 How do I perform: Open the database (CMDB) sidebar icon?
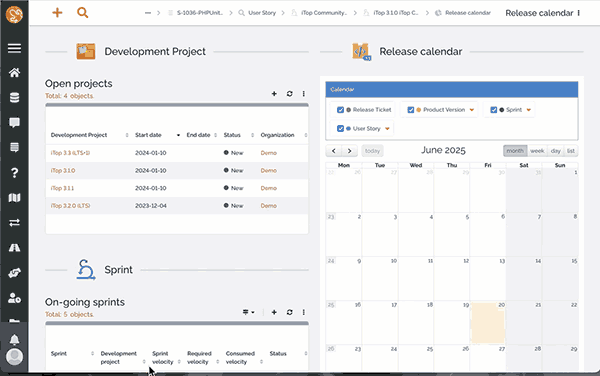[14, 98]
